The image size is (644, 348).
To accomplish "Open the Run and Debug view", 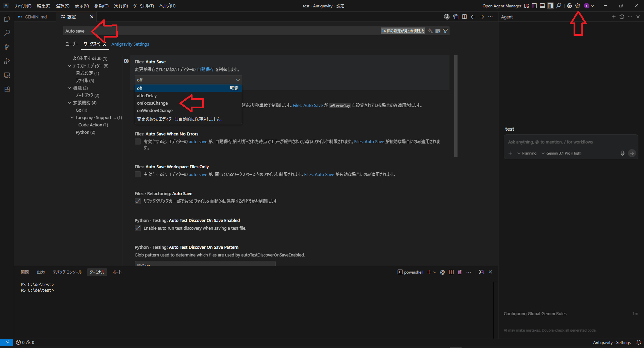I will pos(7,61).
